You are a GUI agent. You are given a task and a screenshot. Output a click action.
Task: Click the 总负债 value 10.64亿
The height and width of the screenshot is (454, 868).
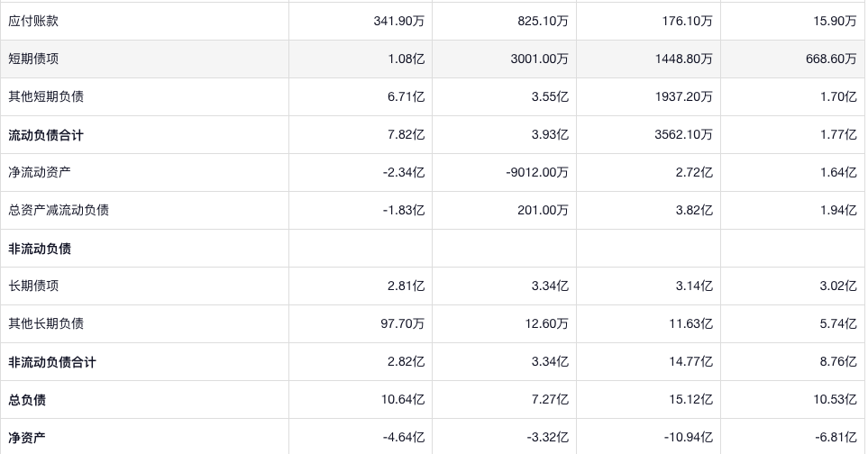(x=402, y=400)
